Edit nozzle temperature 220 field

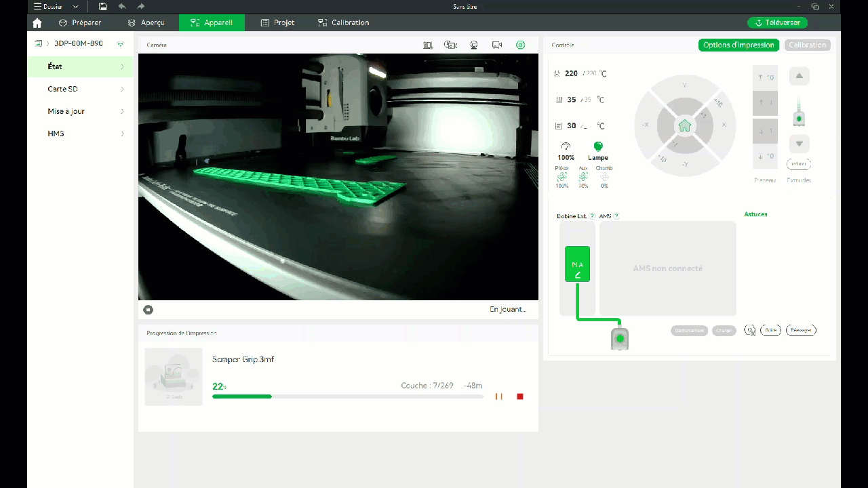(x=571, y=73)
